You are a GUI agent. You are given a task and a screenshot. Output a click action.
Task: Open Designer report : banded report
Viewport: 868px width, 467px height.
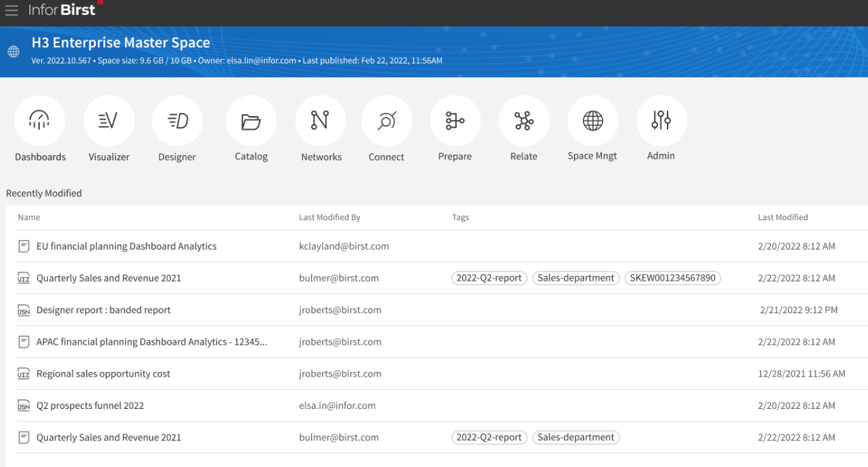[x=103, y=310]
